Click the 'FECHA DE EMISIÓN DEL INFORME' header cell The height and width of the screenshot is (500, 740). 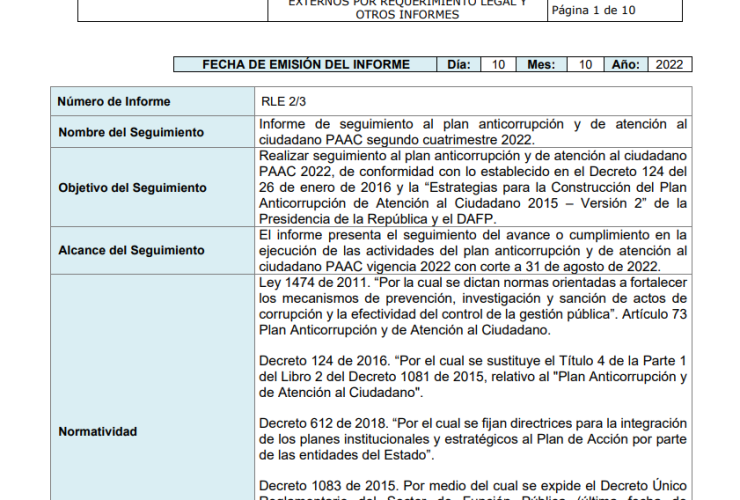pyautogui.click(x=305, y=64)
